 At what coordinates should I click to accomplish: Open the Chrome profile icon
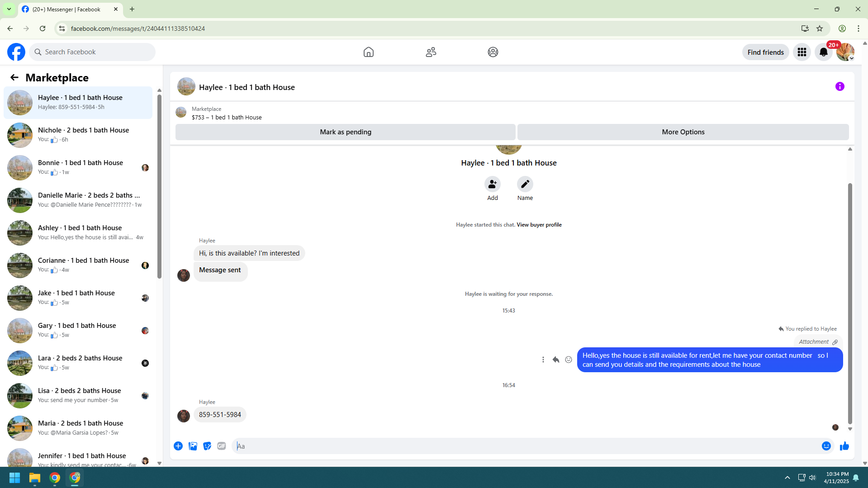tap(842, 28)
